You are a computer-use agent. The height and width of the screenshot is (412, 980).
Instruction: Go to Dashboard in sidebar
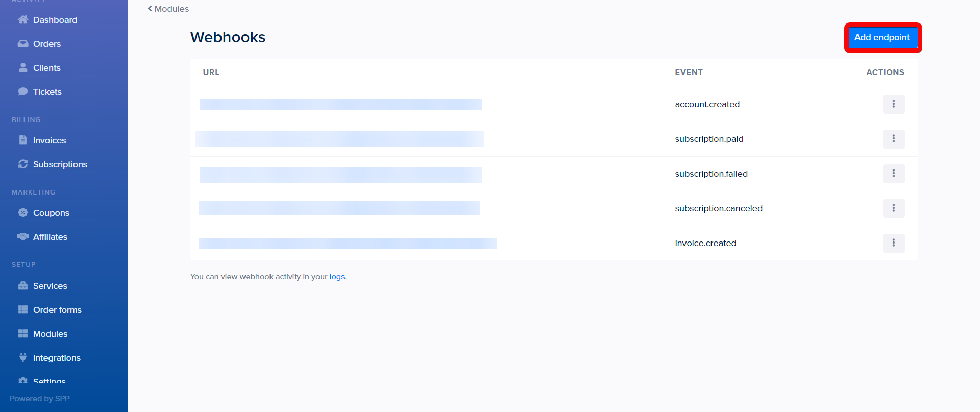coord(55,20)
